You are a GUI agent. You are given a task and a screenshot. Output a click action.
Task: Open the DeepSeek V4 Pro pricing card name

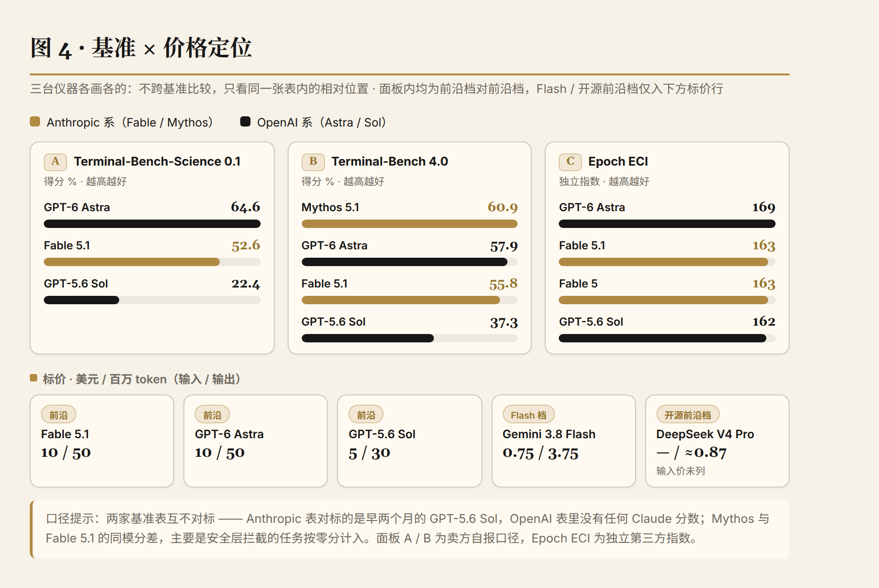(x=705, y=434)
